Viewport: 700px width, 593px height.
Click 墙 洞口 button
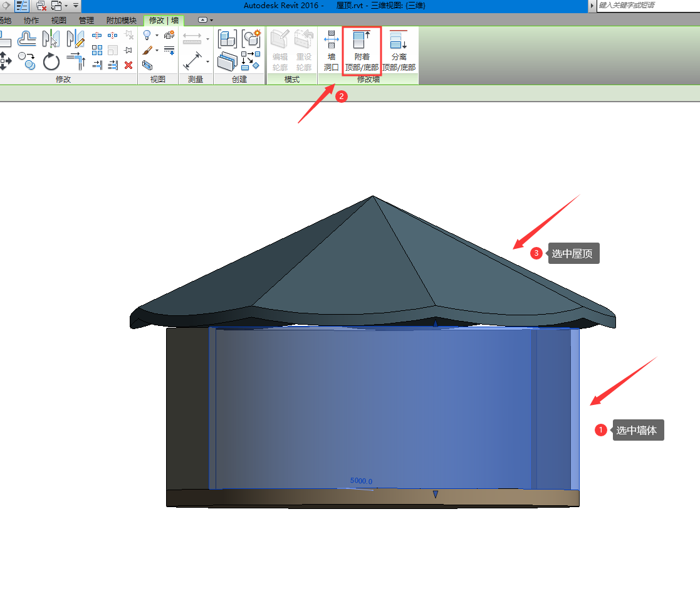point(331,50)
